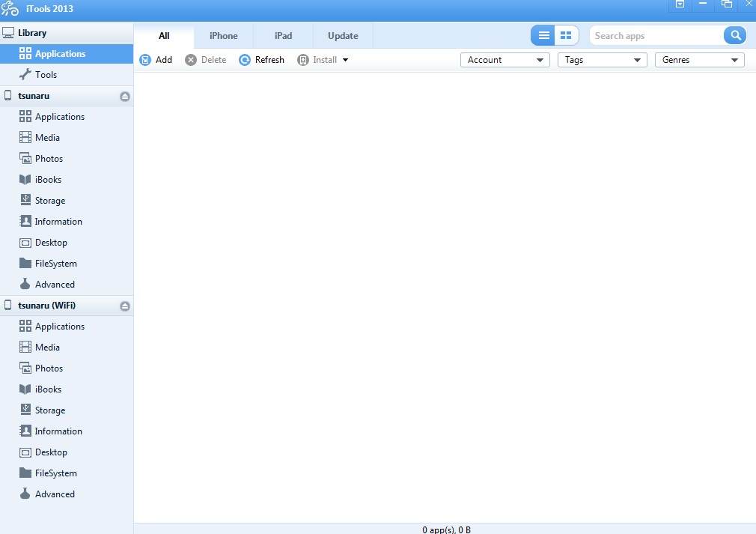Open Desktop under tsunaru (WiFi)

[x=67, y=452]
